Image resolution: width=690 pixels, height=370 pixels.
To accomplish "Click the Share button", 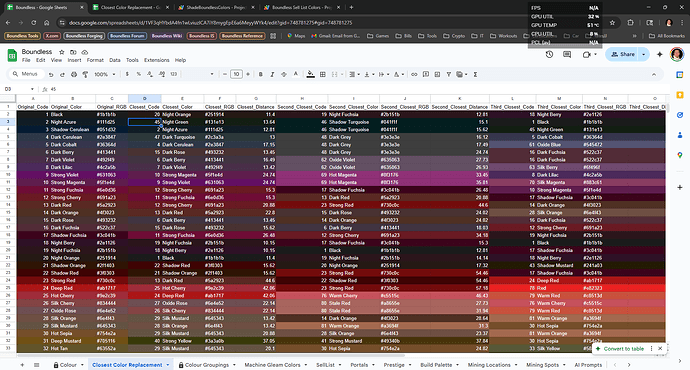I will (x=623, y=55).
